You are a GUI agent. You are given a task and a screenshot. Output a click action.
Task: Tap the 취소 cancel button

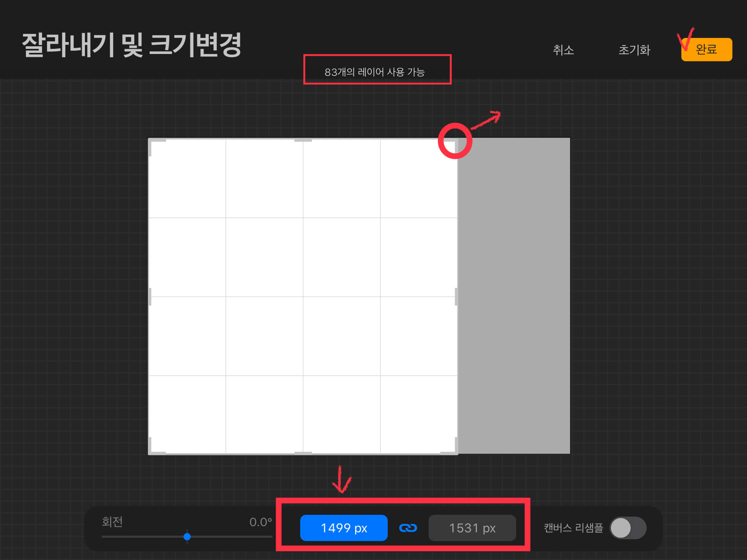click(x=563, y=50)
